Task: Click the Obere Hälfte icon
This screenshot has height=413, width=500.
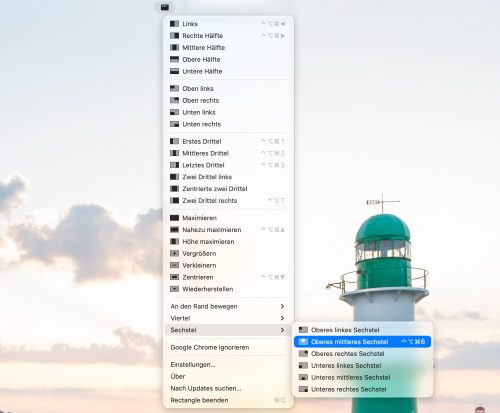Action: click(174, 59)
